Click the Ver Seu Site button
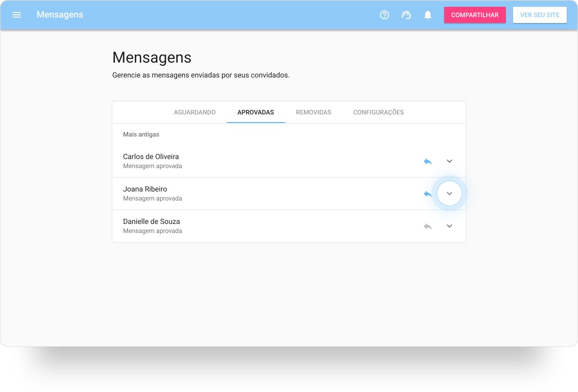 coord(540,15)
